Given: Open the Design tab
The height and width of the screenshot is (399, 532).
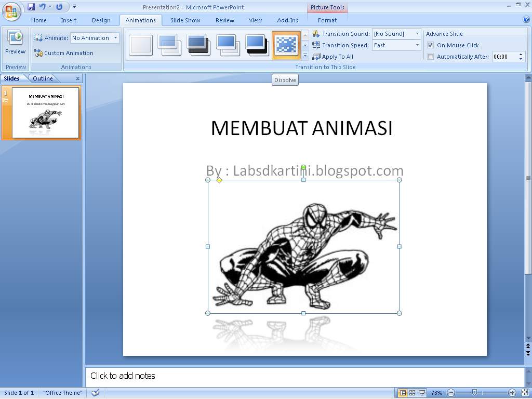Looking at the screenshot, I should click(x=101, y=20).
